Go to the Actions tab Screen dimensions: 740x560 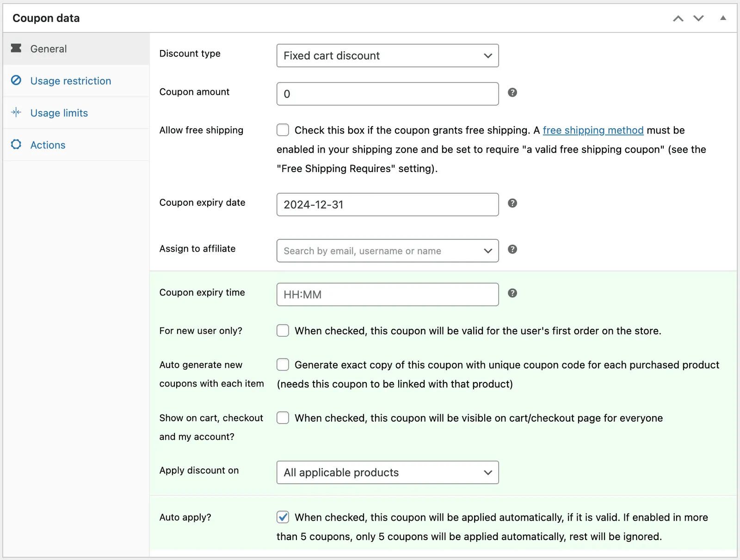tap(76, 145)
